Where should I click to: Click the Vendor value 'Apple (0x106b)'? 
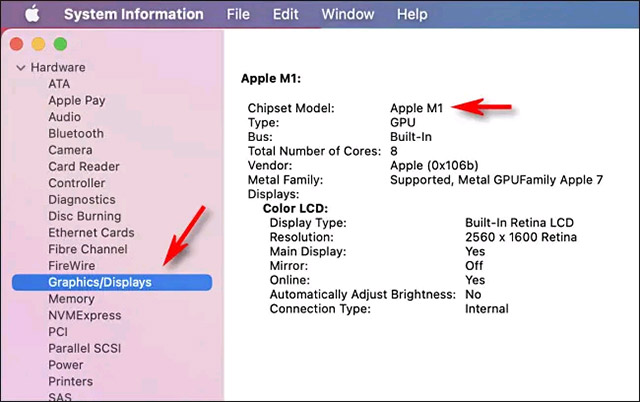pyautogui.click(x=434, y=166)
